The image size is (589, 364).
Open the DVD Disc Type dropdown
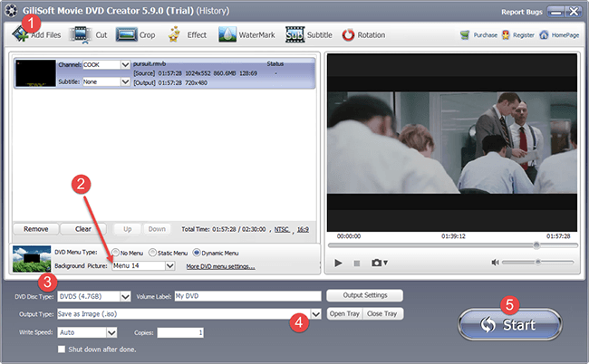tap(127, 296)
